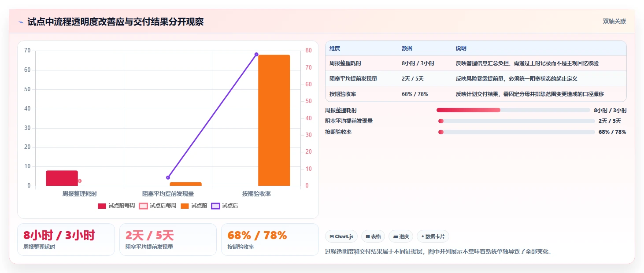Click the description starting 反映风险暴露提前量
This screenshot has width=644, height=273.
pos(517,79)
